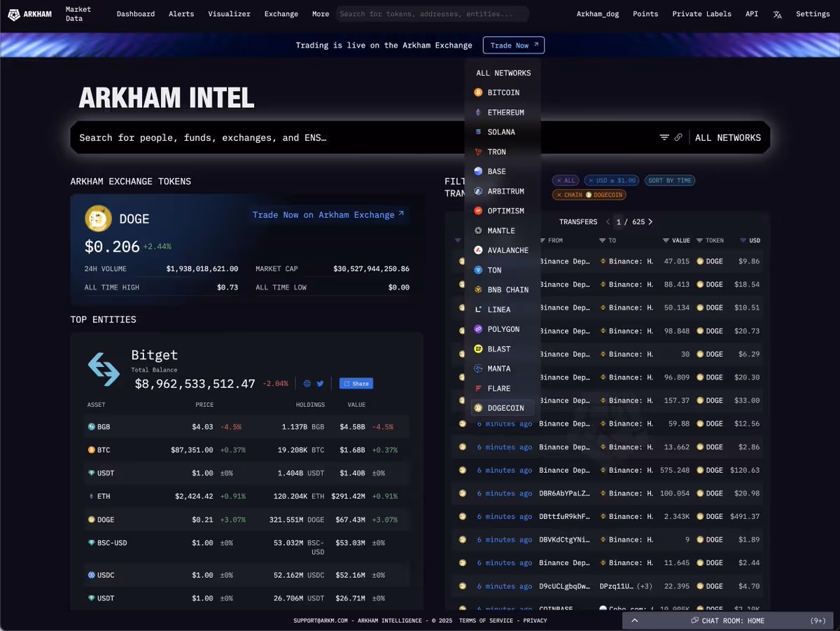The image size is (840, 631).
Task: Remove the Chain Dogecoin filter chip
Action: [589, 195]
